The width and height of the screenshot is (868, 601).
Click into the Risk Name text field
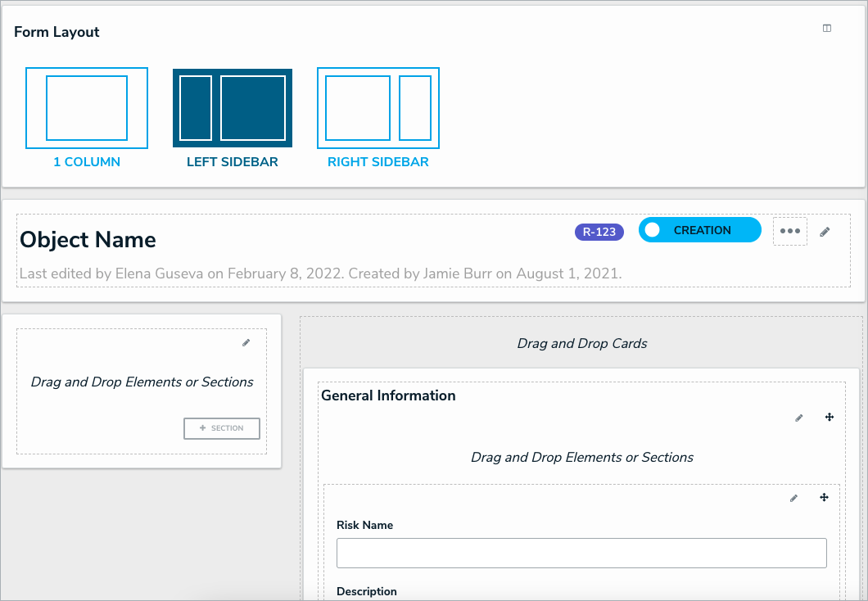(581, 554)
